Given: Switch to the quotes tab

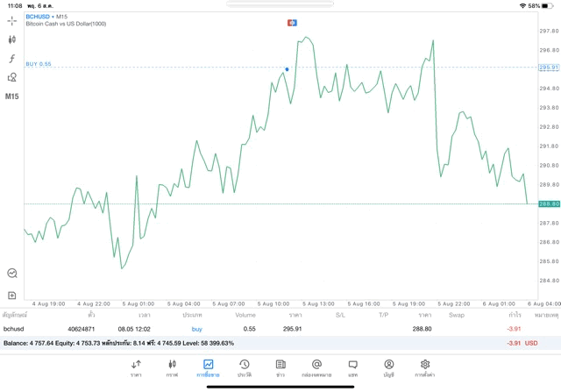Looking at the screenshot, I should pos(136,367).
